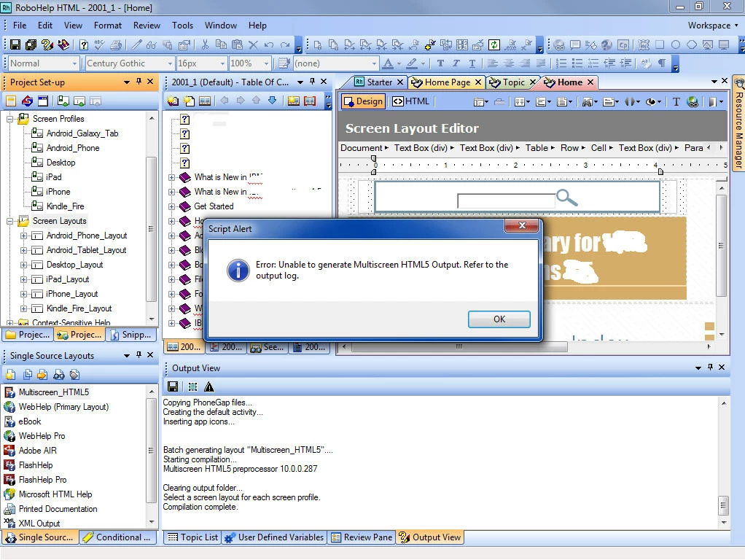Click the save log icon in Output View
745x560 pixels.
coord(173,386)
